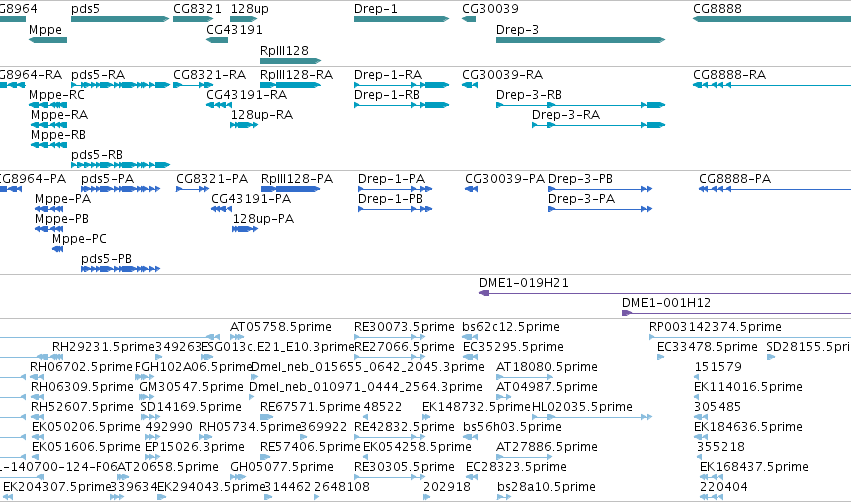
Task: Select protein CG43191-PA
Action: pyautogui.click(x=221, y=209)
